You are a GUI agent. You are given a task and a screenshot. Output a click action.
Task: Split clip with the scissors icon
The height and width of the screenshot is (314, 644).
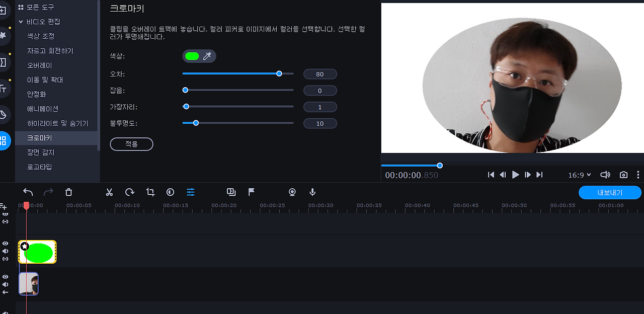tap(109, 192)
